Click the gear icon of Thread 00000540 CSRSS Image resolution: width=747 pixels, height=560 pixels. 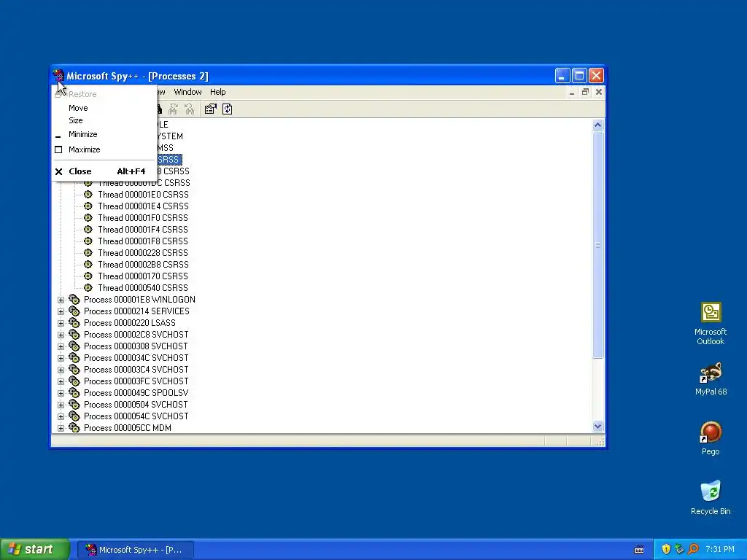point(88,287)
